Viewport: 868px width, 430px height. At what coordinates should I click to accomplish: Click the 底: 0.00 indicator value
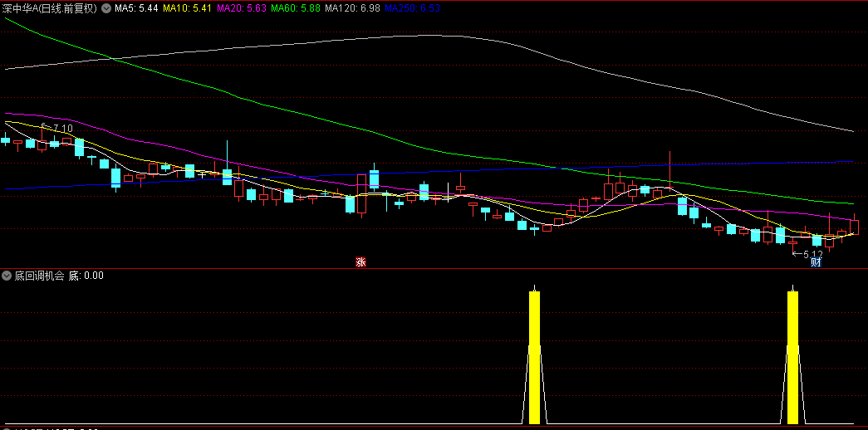click(86, 275)
